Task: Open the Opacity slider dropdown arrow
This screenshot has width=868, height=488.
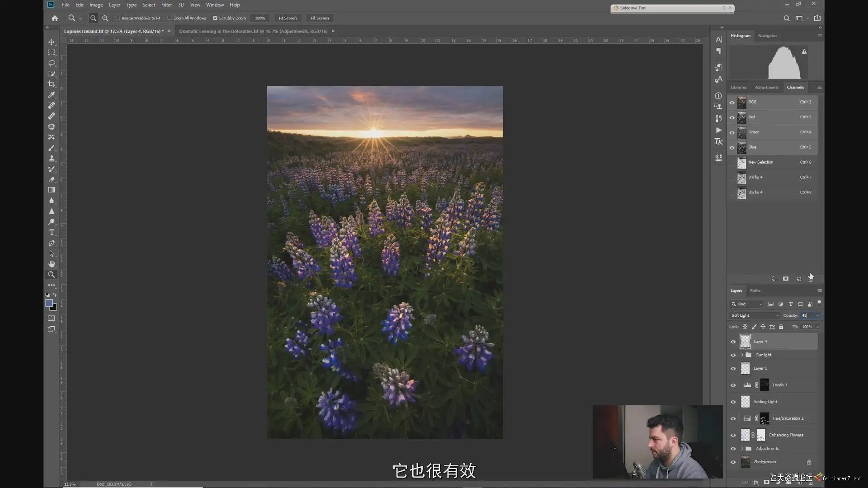Action: click(x=817, y=315)
